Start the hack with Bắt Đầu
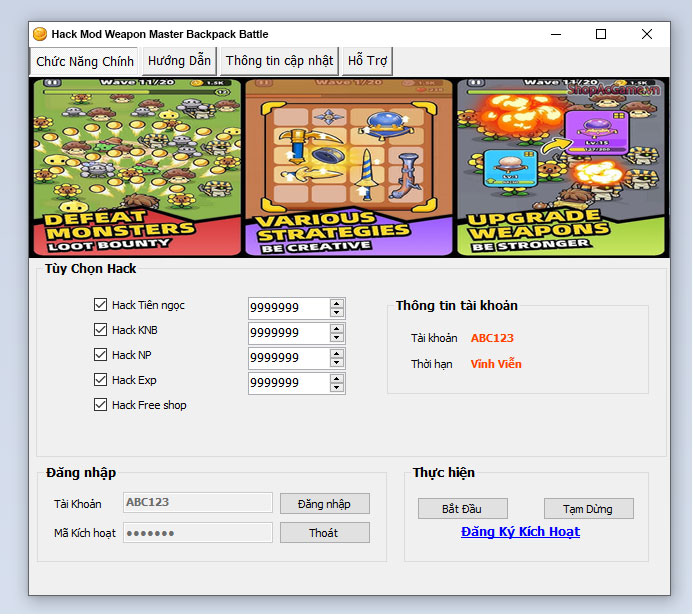The image size is (693, 616). point(463,509)
